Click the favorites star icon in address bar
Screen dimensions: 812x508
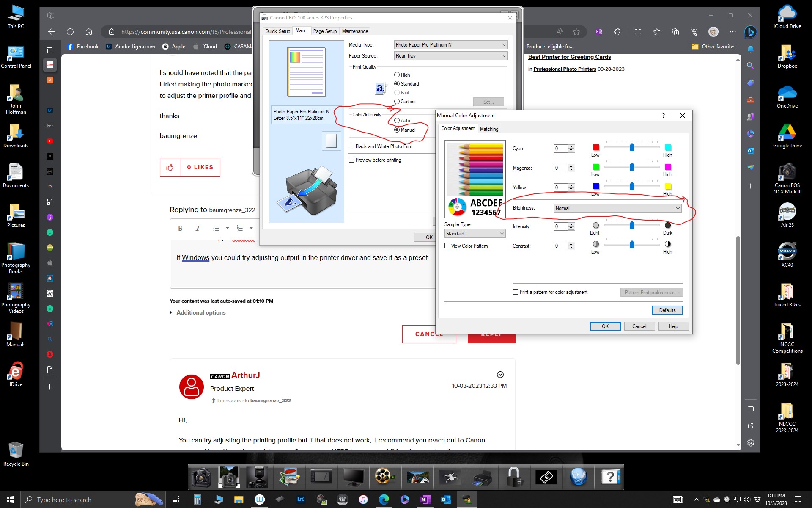click(576, 32)
